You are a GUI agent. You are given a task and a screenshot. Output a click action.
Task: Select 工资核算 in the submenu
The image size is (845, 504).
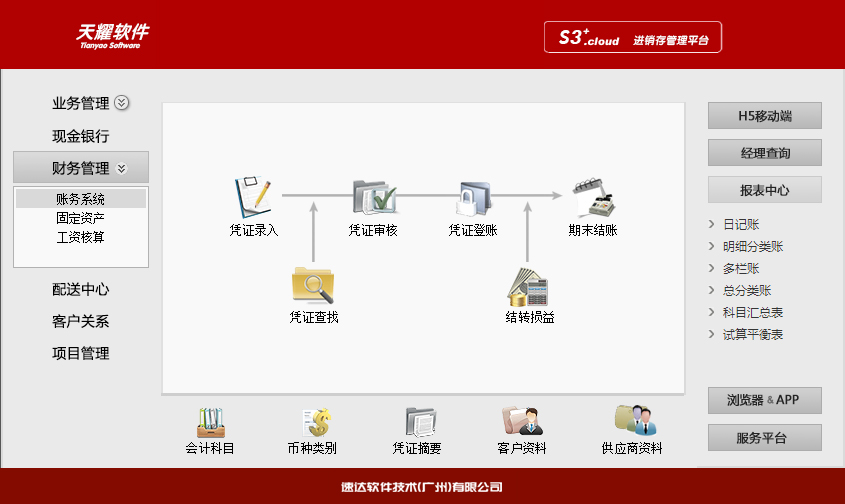(x=81, y=237)
